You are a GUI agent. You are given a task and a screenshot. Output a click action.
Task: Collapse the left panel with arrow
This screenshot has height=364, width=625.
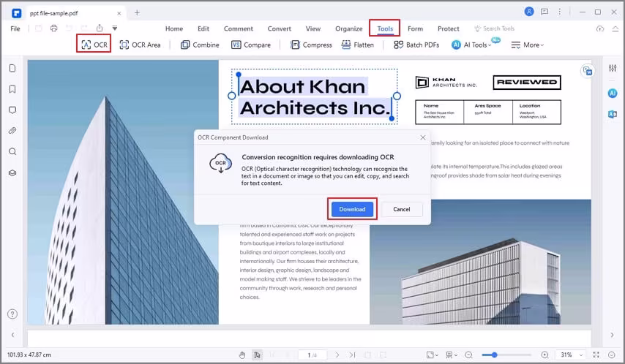pos(12,335)
